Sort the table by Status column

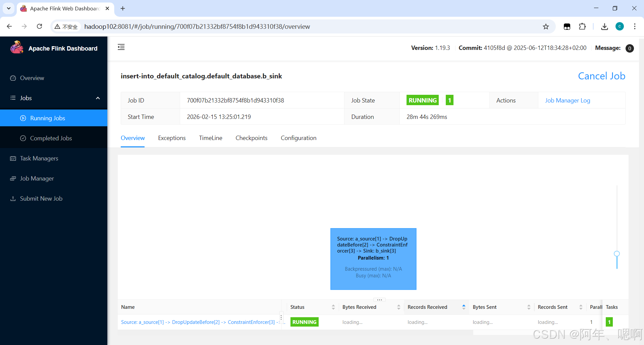tap(333, 307)
